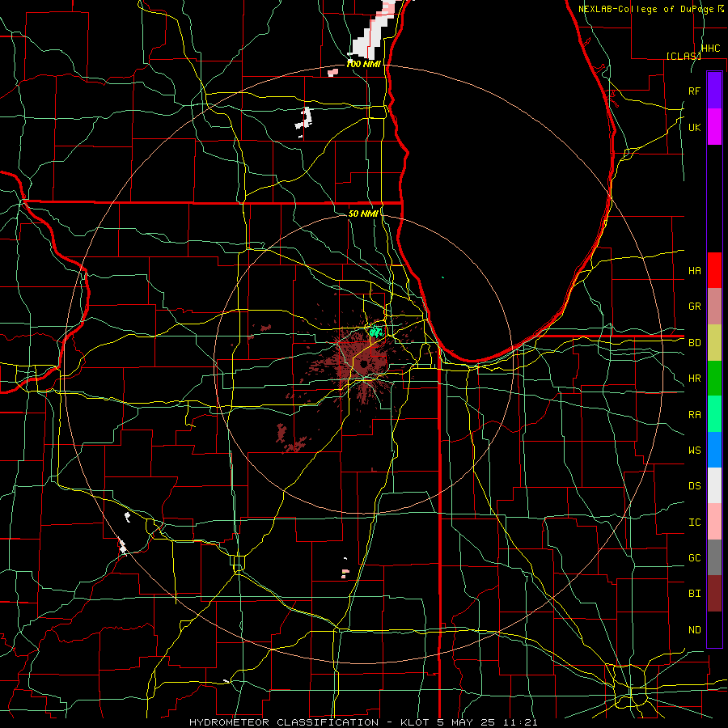This screenshot has height=728, width=728.
Task: Click the purple RF legend color
Action: [x=714, y=91]
